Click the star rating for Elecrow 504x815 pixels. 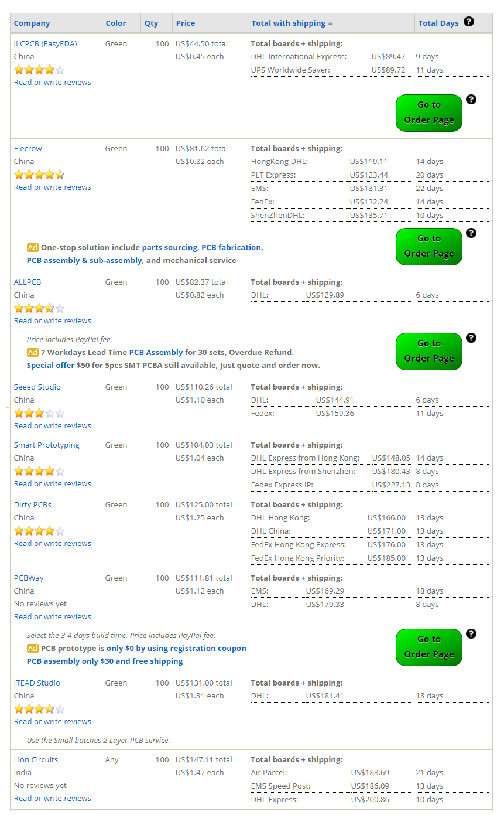pyautogui.click(x=39, y=175)
